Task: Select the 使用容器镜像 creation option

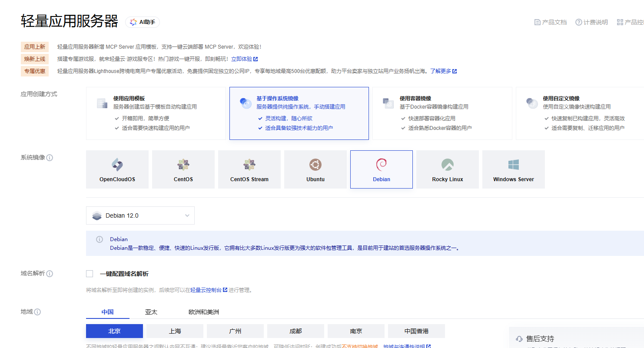Action: click(x=442, y=113)
